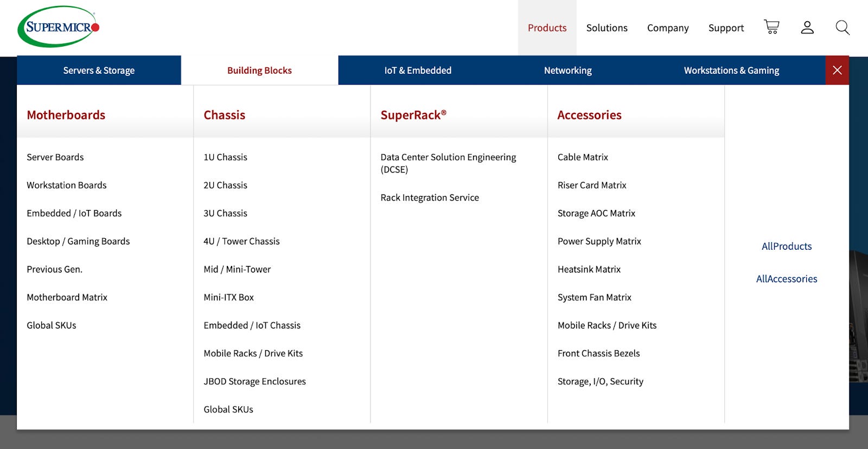
Task: Click the AllAccessories link
Action: coord(787,279)
